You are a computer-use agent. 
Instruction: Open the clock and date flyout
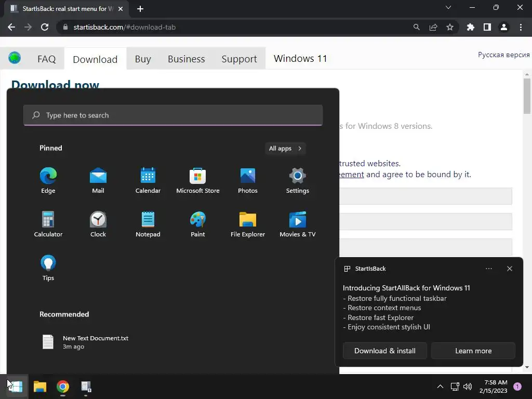[494, 387]
